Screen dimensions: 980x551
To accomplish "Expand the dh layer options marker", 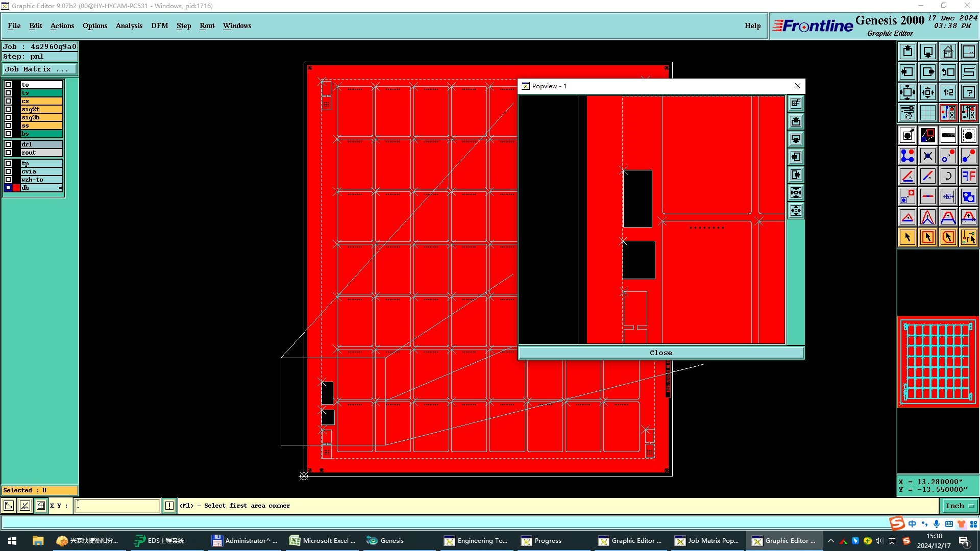I will point(60,188).
